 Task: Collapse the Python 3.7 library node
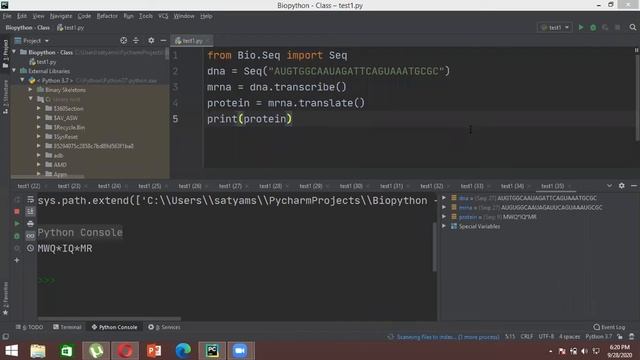23,80
